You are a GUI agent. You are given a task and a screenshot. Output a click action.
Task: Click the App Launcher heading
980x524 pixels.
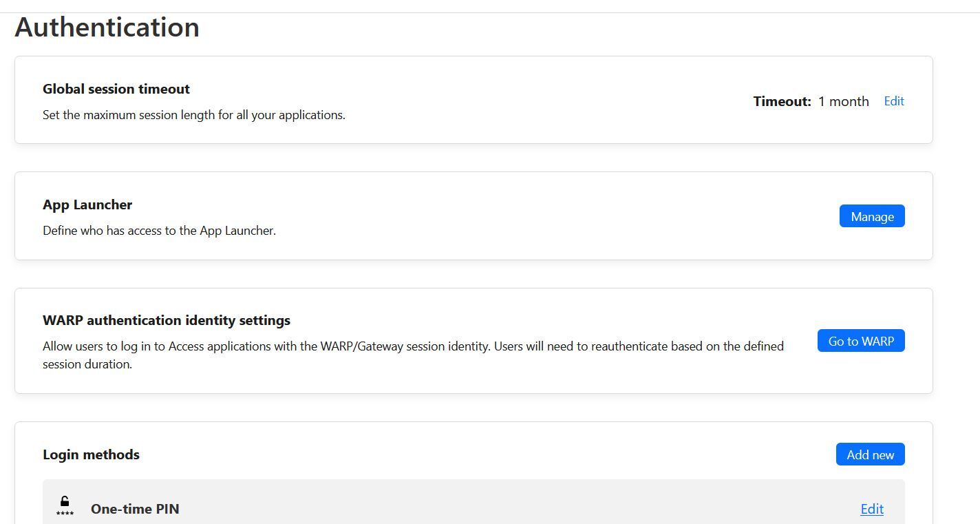pyautogui.click(x=87, y=205)
